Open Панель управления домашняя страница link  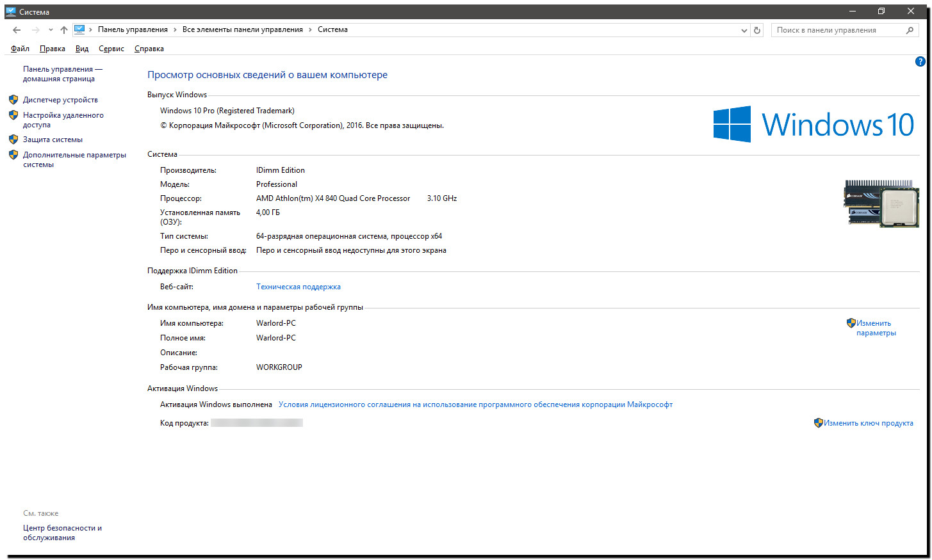pos(63,74)
